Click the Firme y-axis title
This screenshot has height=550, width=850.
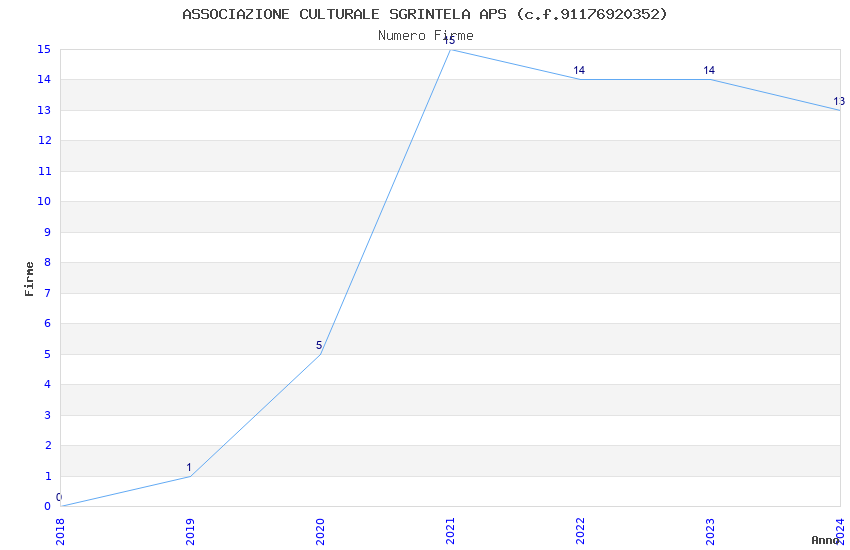point(29,279)
